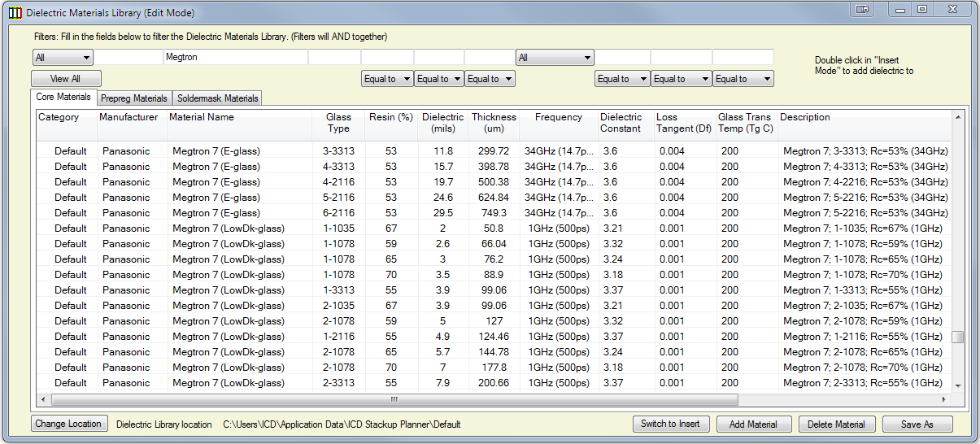The width and height of the screenshot is (980, 444).
Task: Click the horizontal scrollbar right arrow
Action: click(944, 399)
